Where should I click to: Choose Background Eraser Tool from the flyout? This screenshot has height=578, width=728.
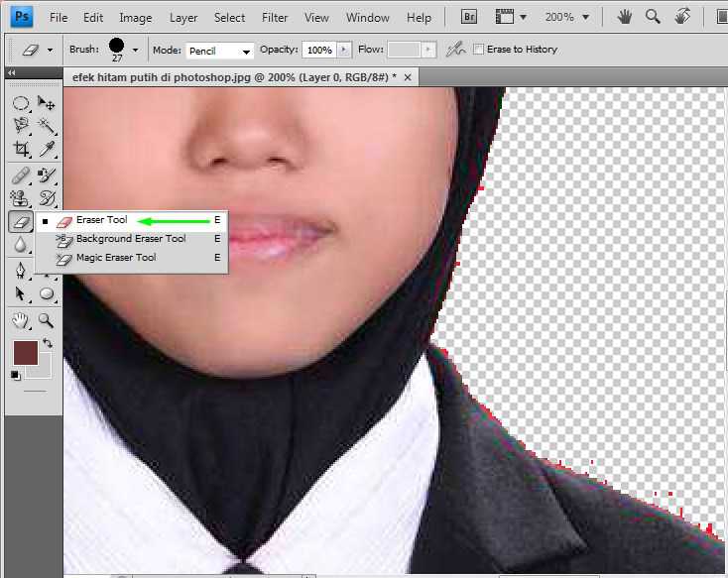coord(132,239)
